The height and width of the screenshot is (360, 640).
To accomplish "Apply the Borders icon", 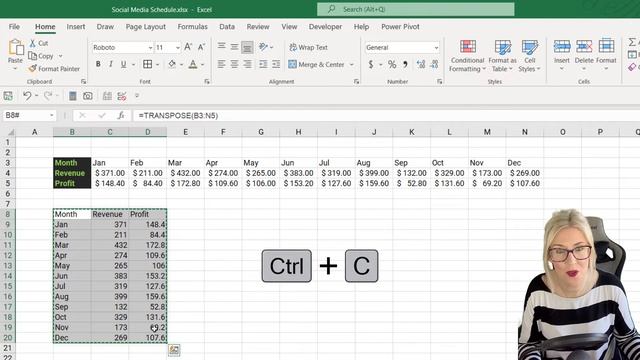I will 147,64.
